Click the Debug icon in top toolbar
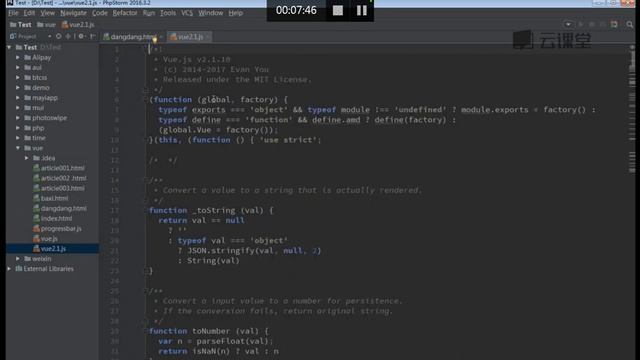Image resolution: width=640 pixels, height=360 pixels. pos(591,24)
